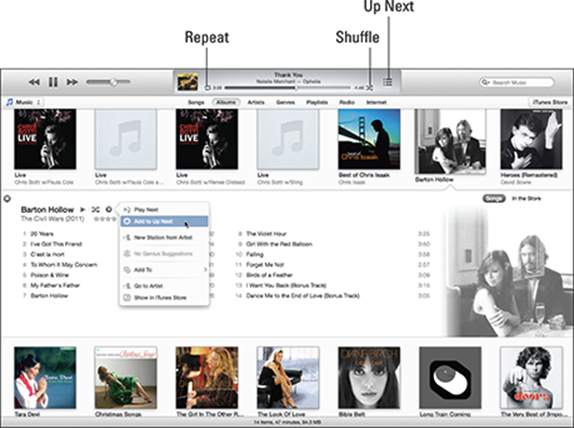Toggle the Repeat icon in the player

208,88
